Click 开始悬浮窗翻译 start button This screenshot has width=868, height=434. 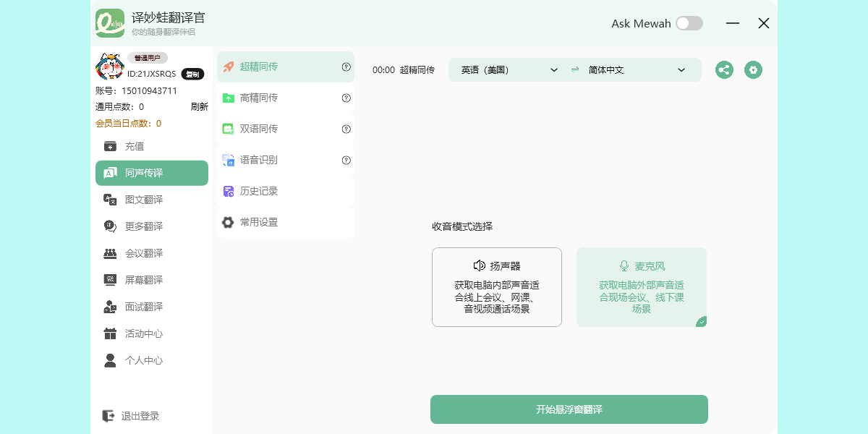(569, 409)
